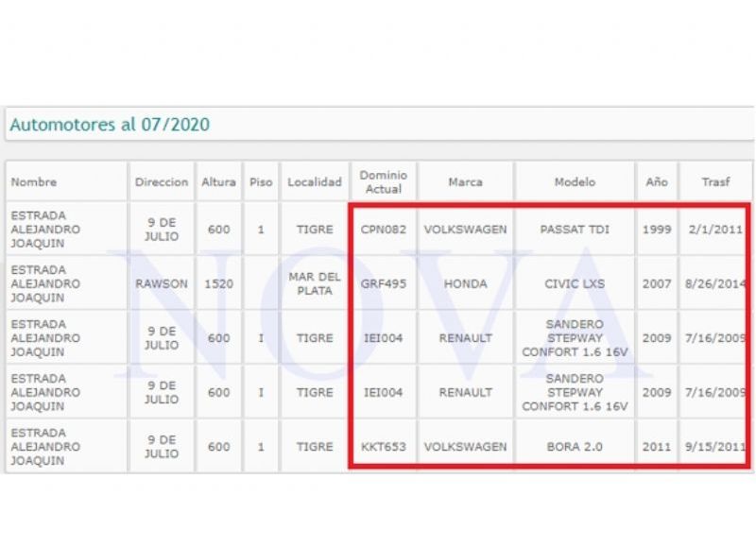Click the 9 DE JULIO cell in KKT653 row
The image size is (756, 547).
(x=162, y=447)
